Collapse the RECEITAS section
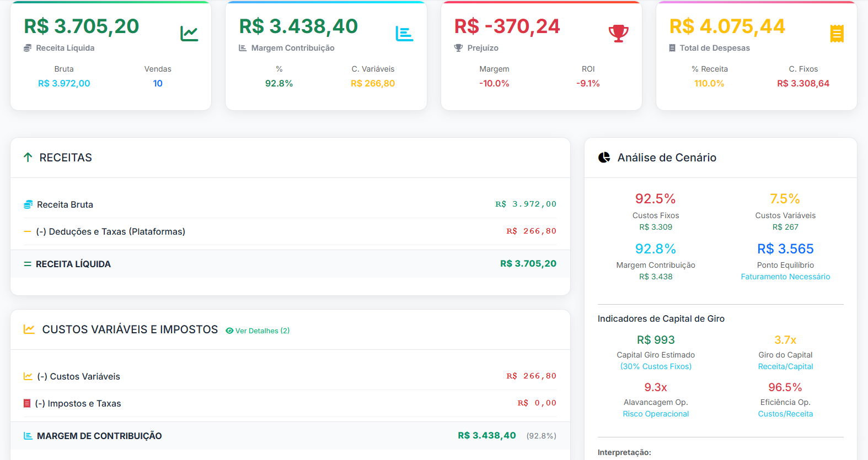The height and width of the screenshot is (460, 868). [65, 158]
